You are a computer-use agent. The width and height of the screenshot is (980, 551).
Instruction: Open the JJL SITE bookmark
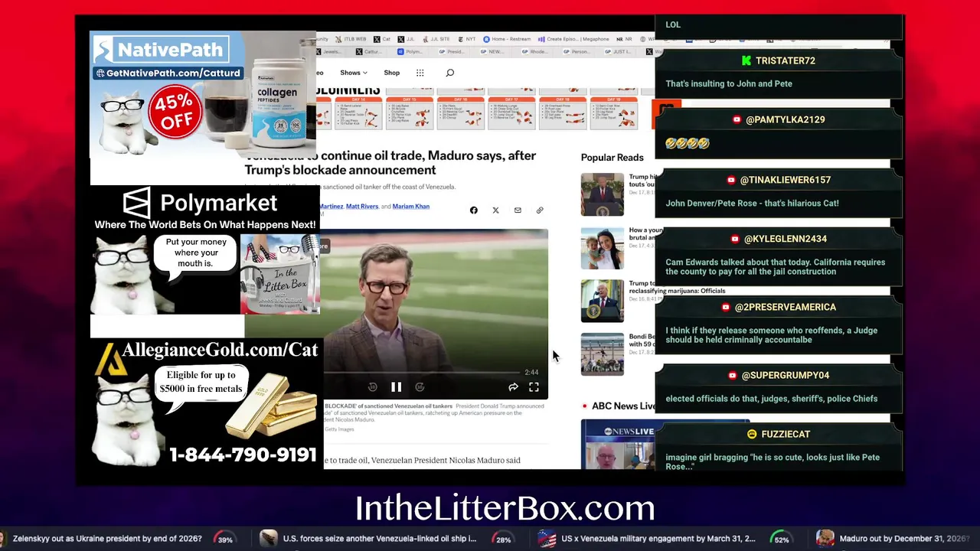[x=435, y=39]
